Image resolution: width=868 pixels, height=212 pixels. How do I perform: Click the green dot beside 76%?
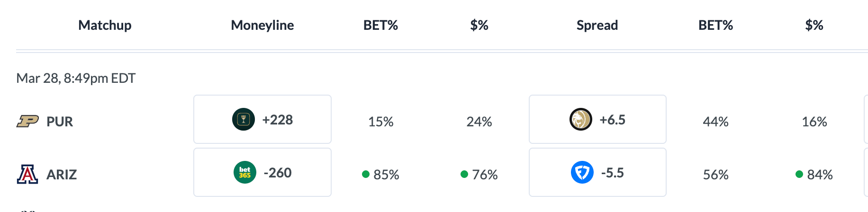coord(464,174)
